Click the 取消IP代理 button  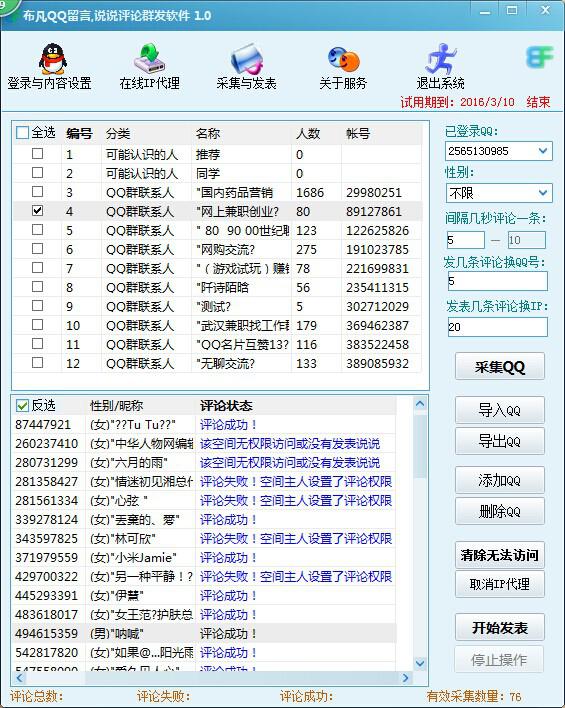(x=500, y=584)
